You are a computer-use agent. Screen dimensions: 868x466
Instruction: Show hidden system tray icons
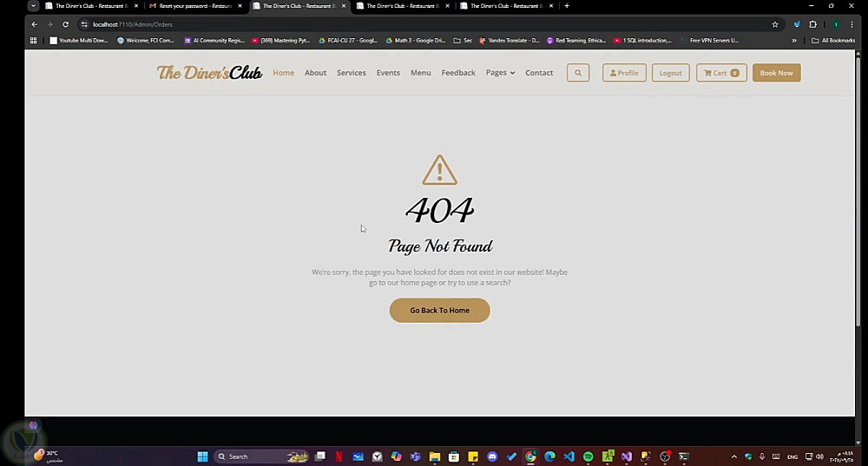click(x=734, y=456)
